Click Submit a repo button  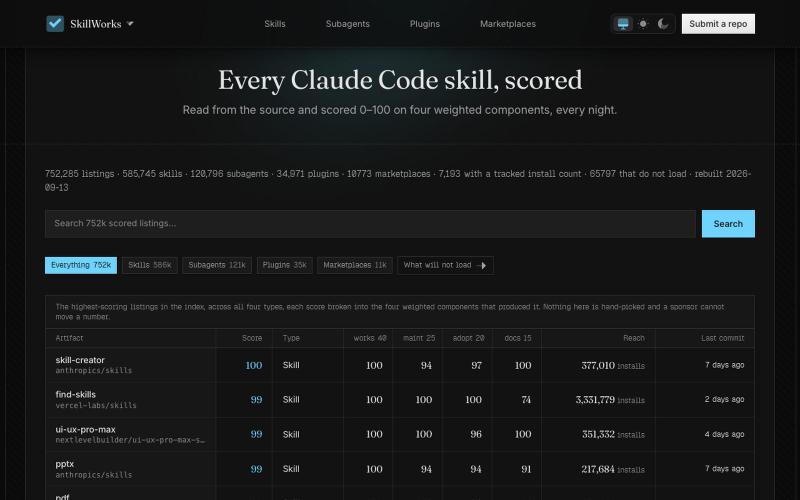pos(718,23)
